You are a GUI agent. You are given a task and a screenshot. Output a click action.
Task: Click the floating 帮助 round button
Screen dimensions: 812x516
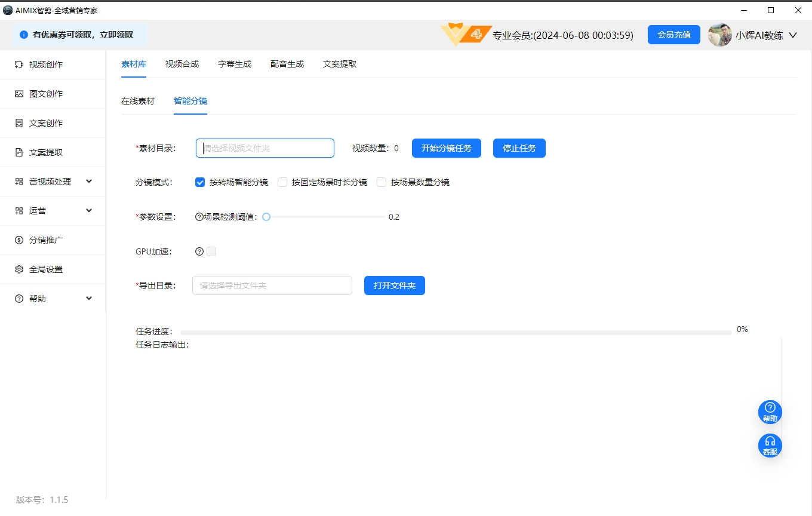click(770, 411)
